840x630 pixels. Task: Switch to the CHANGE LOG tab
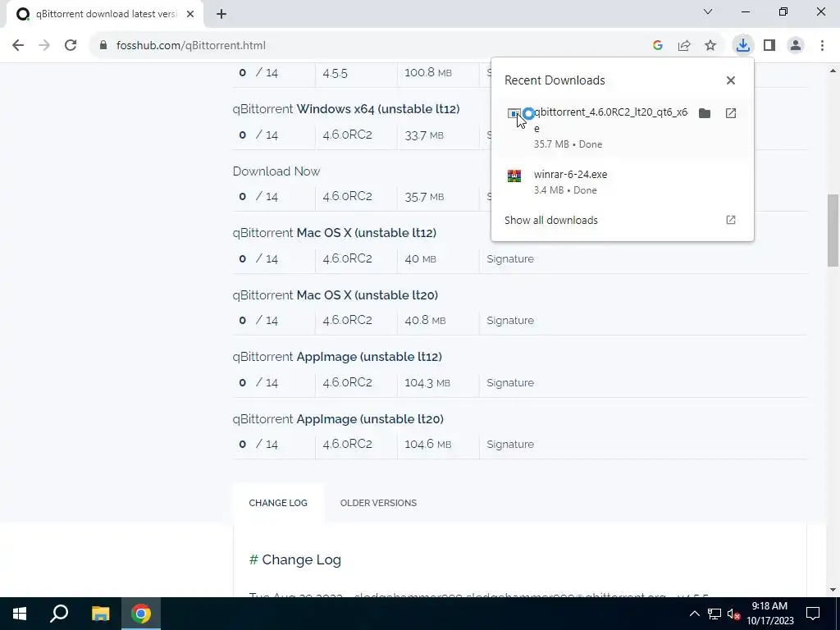(278, 503)
